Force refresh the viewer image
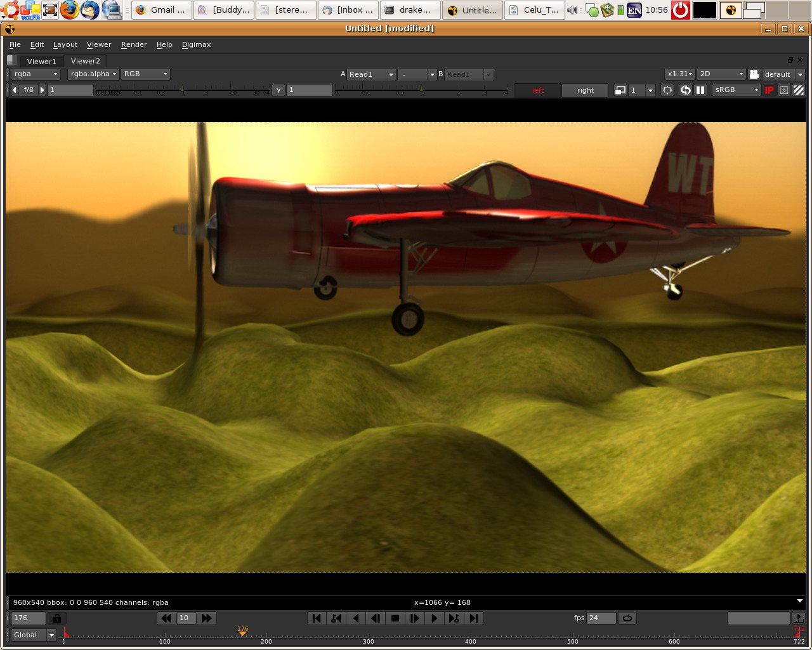812x650 pixels. 685,90
